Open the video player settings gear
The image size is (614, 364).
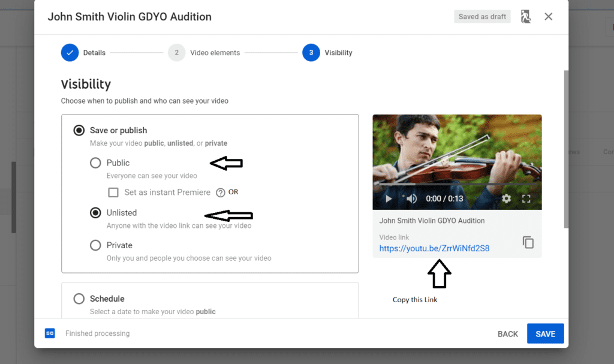click(506, 198)
